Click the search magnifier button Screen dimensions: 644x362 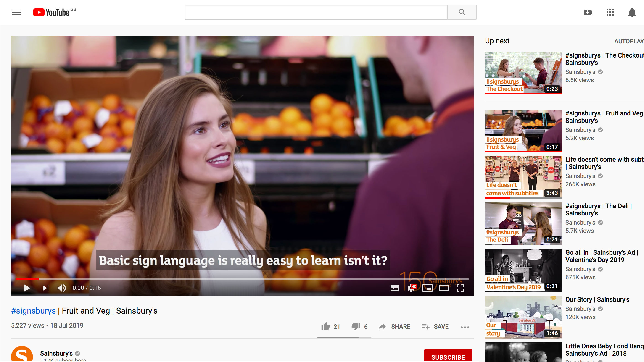(462, 12)
